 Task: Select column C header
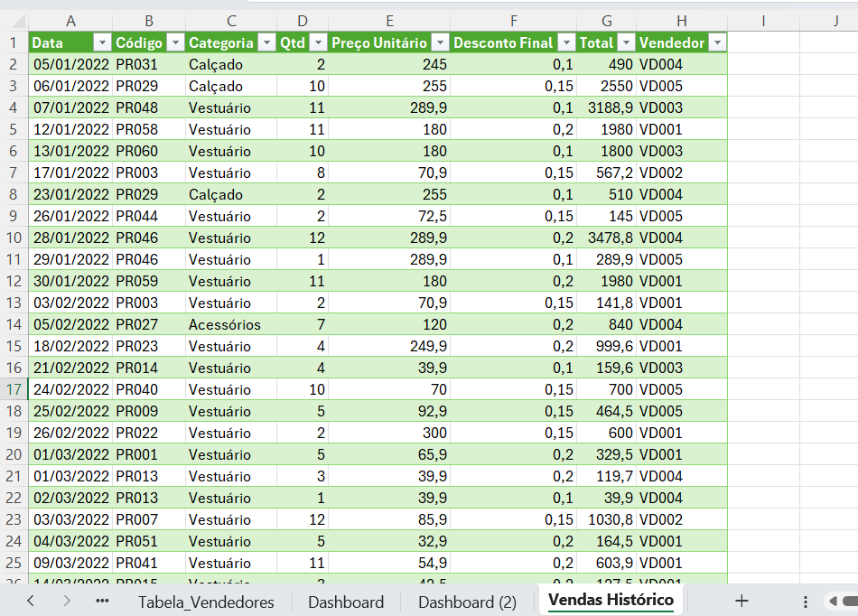(231, 21)
